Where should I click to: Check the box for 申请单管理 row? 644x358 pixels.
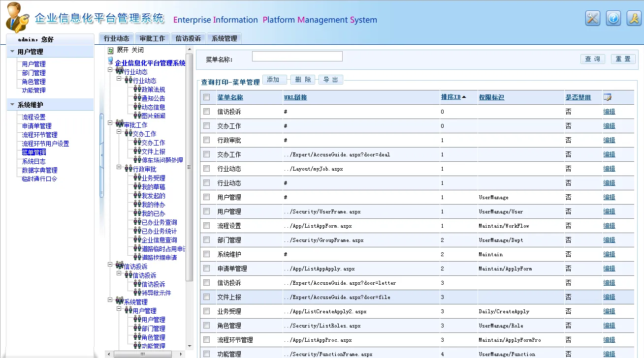207,268
